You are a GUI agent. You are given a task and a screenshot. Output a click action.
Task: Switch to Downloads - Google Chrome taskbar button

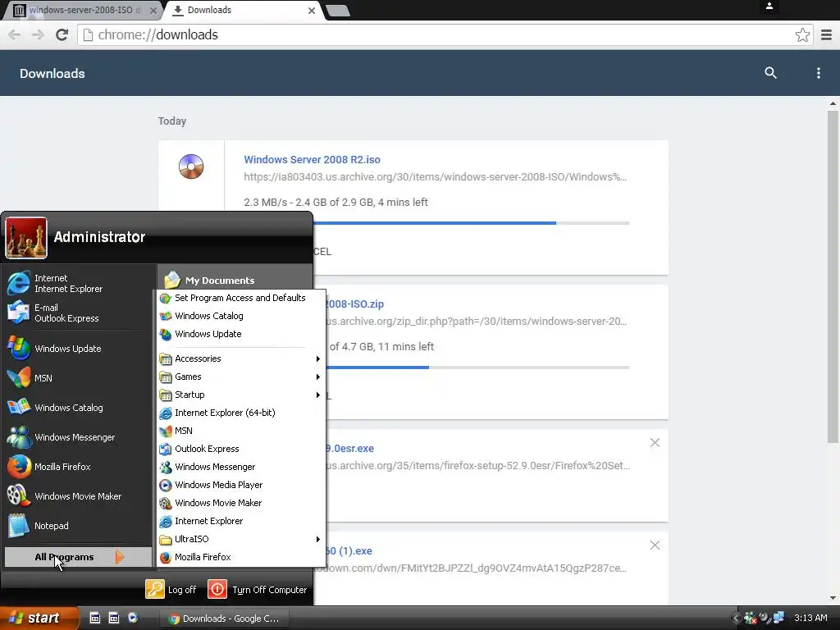[x=225, y=619]
